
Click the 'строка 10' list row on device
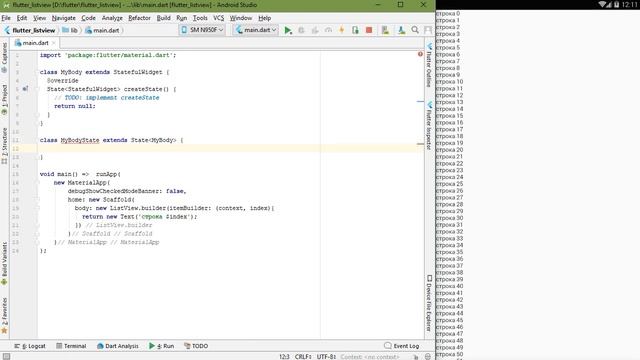(x=449, y=82)
